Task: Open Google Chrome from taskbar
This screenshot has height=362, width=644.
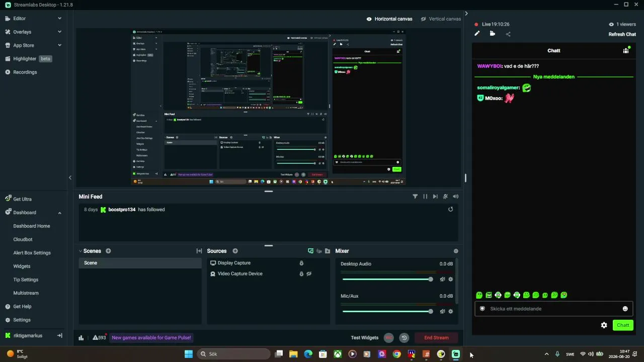Action: (396, 354)
